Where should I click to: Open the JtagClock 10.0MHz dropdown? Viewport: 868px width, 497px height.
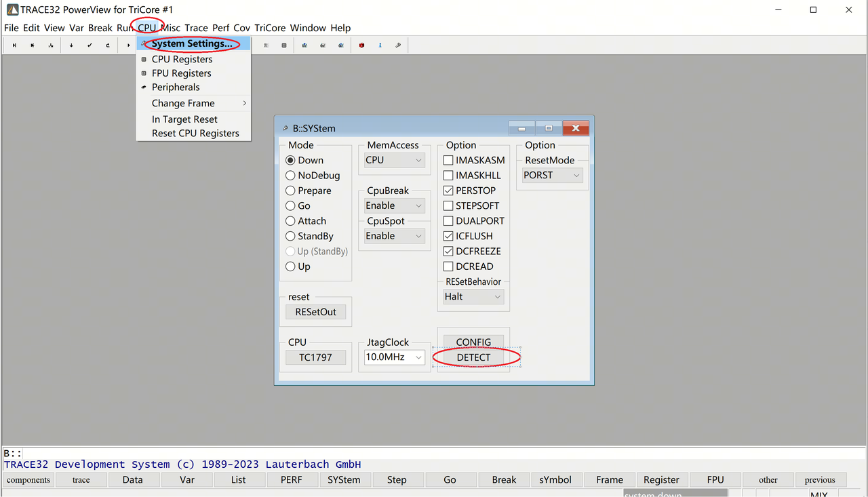395,357
